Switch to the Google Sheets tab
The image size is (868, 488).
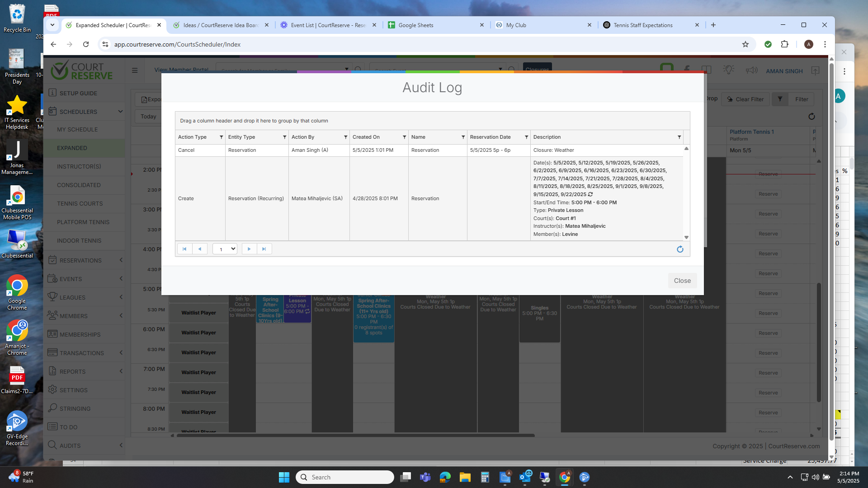point(415,25)
